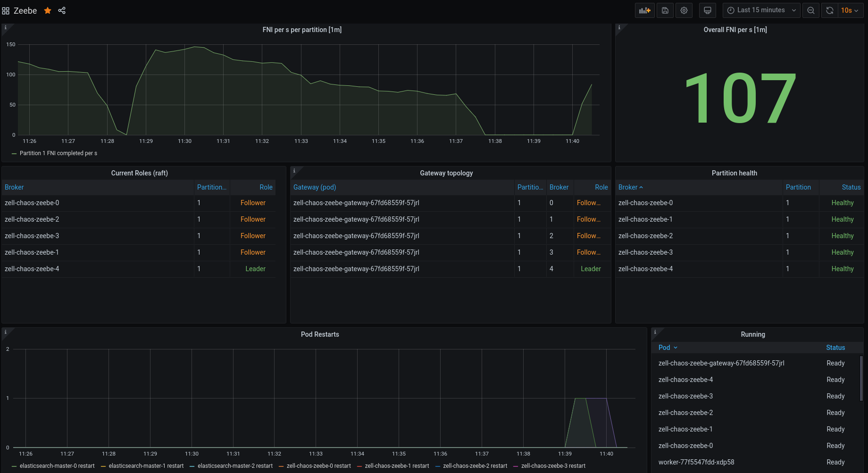This screenshot has height=473, width=868.
Task: Sort Current Roles table by Role column
Action: coord(266,187)
